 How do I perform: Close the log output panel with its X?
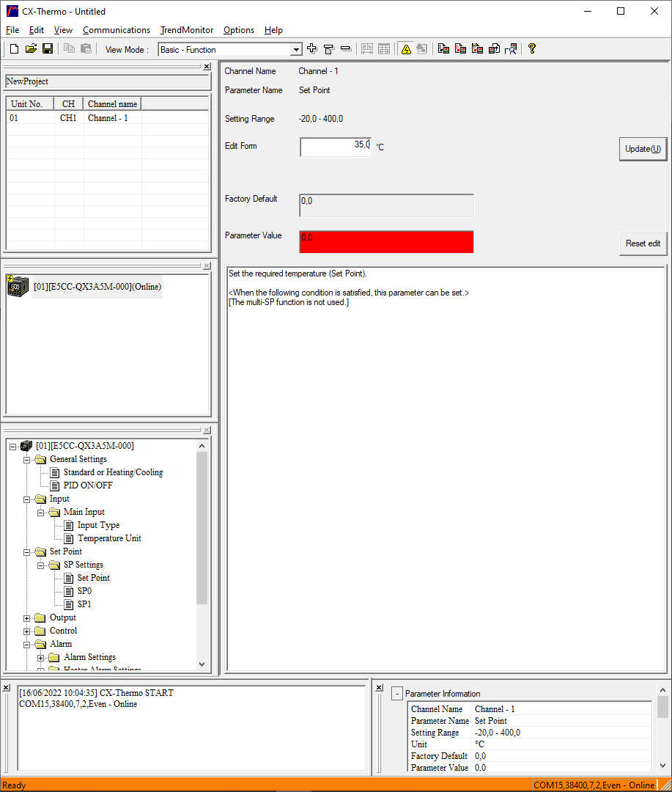6,687
